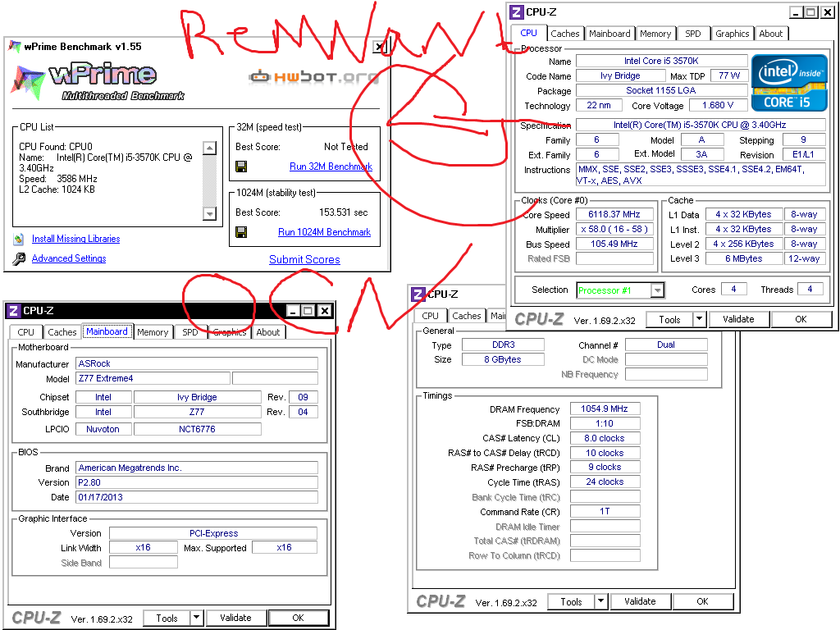
Task: Expand Tools dropdown arrow in Memory CPU-Z window
Action: click(600, 602)
